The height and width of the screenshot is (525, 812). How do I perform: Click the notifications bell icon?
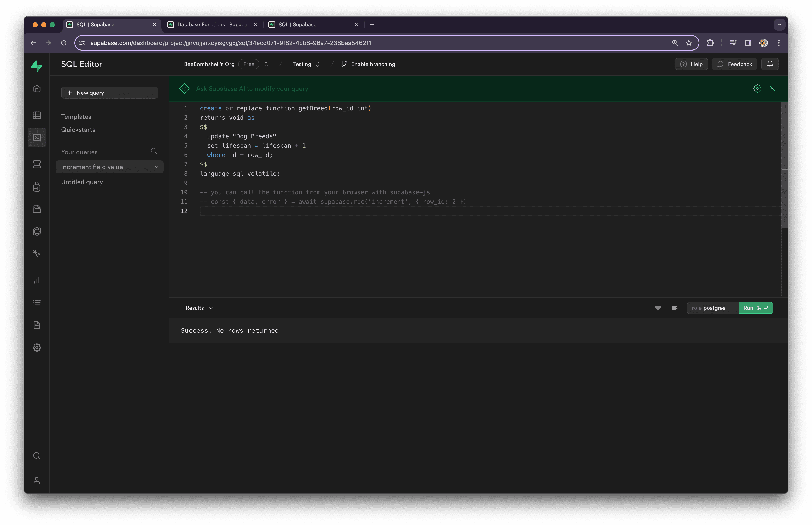tap(770, 64)
